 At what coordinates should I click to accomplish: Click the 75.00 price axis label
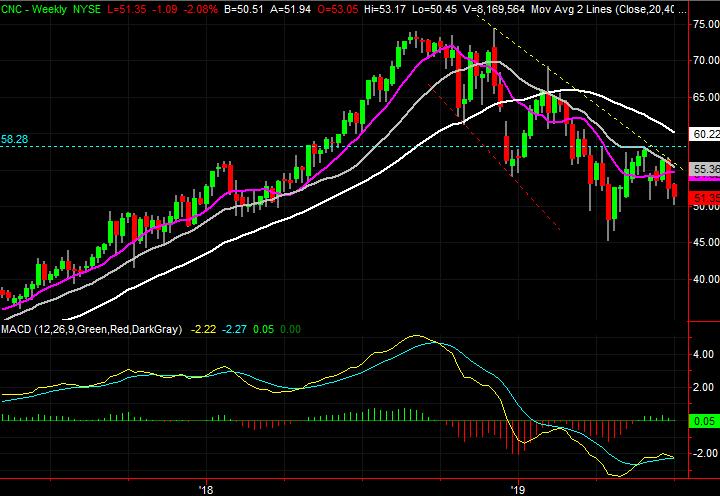point(706,24)
